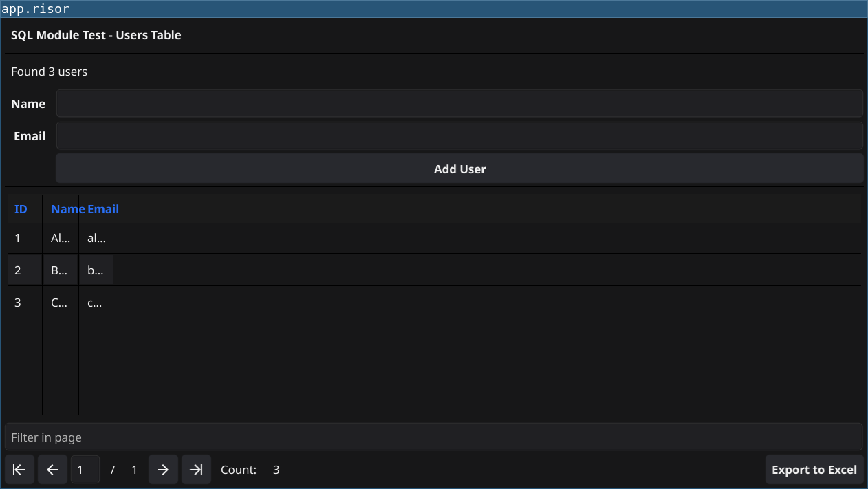
Task: Click the "SQL Module Test - Users Table" heading
Action: pos(96,35)
